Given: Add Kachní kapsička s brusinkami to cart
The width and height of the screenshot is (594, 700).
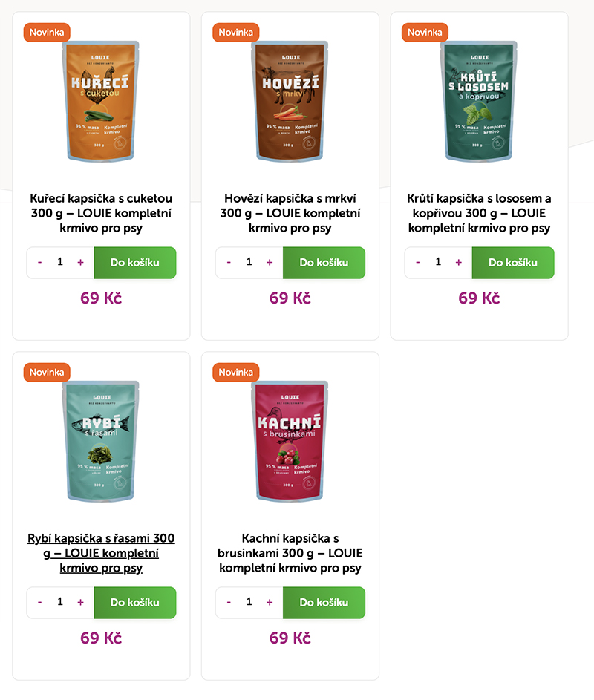Looking at the screenshot, I should 324,602.
